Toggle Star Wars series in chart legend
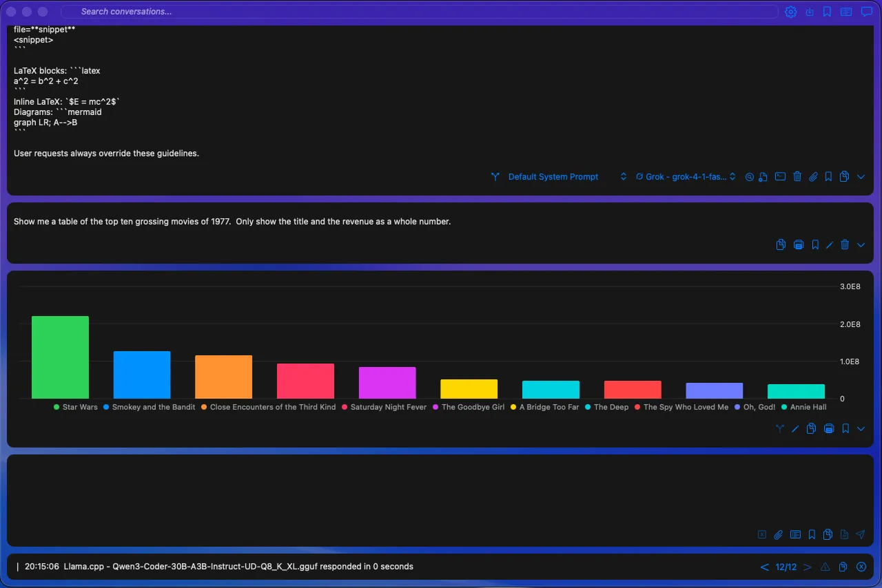The image size is (882, 588). pos(76,407)
